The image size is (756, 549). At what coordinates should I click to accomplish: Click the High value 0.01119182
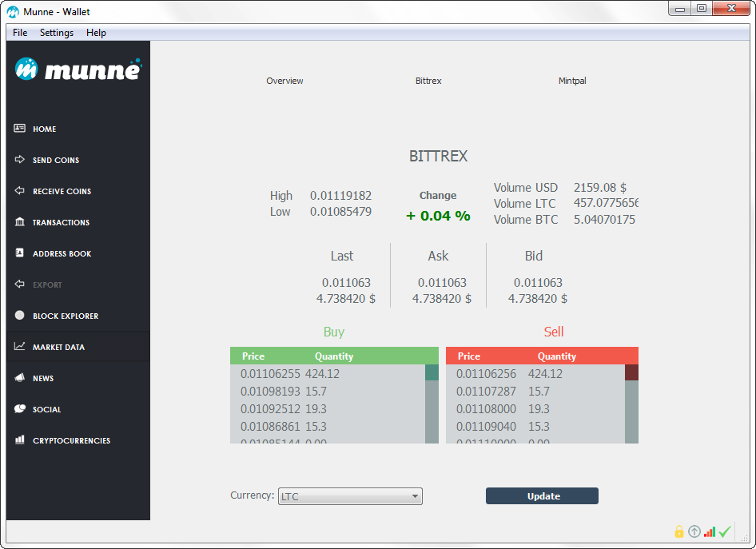[x=341, y=196]
